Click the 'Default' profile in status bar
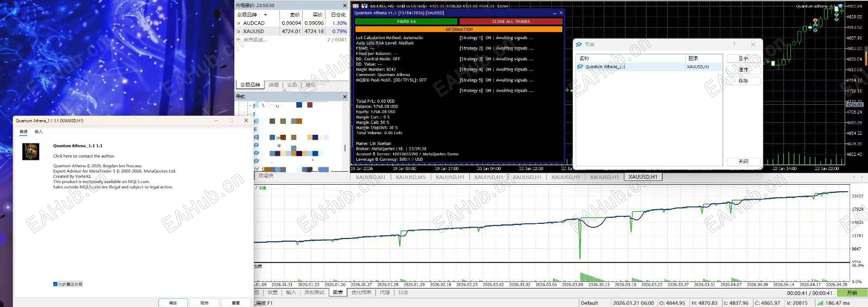 (589, 303)
